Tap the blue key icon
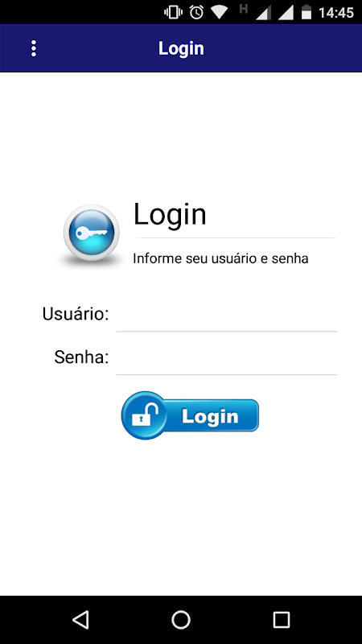Viewport: 362px width, 644px height. tap(92, 233)
